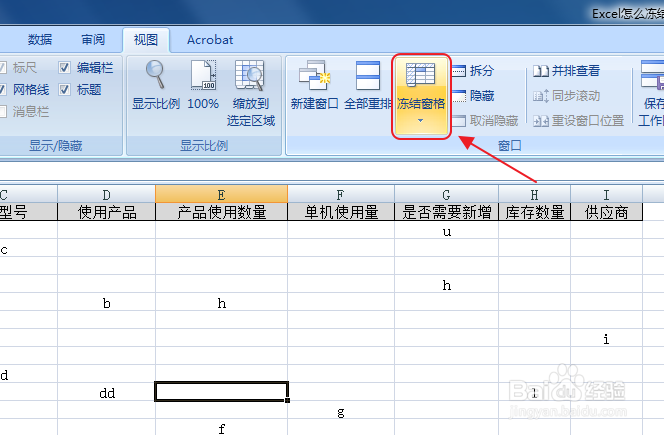Toggle the 编辑栏 formula bar checkbox
Screen dimensions: 664x435
coord(64,67)
